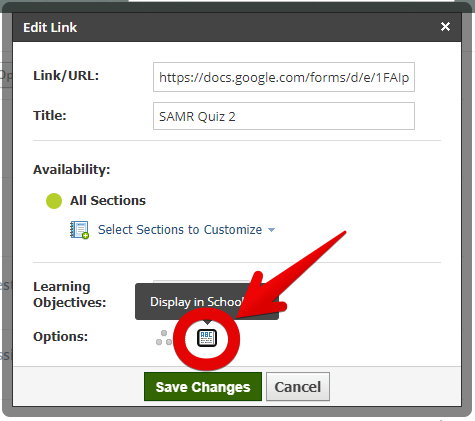Click the Learning Objectives input box

pos(202,282)
